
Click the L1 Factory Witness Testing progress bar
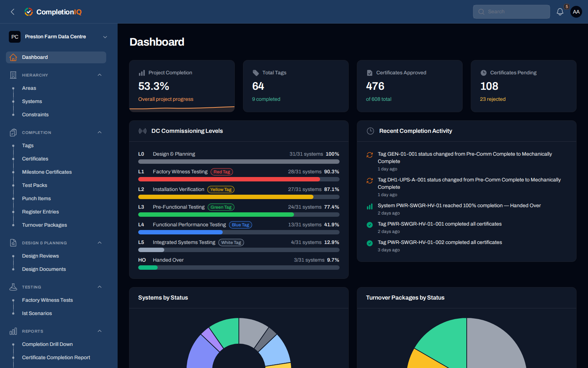pyautogui.click(x=239, y=179)
